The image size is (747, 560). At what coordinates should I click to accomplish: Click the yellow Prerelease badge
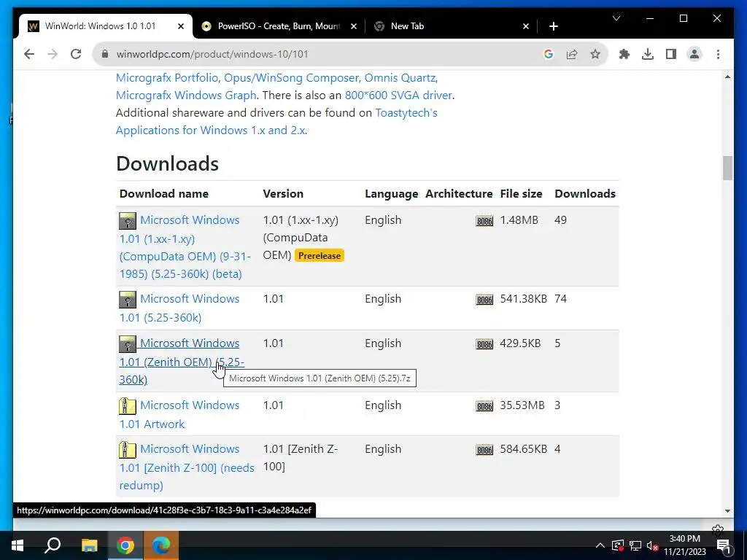pyautogui.click(x=320, y=256)
